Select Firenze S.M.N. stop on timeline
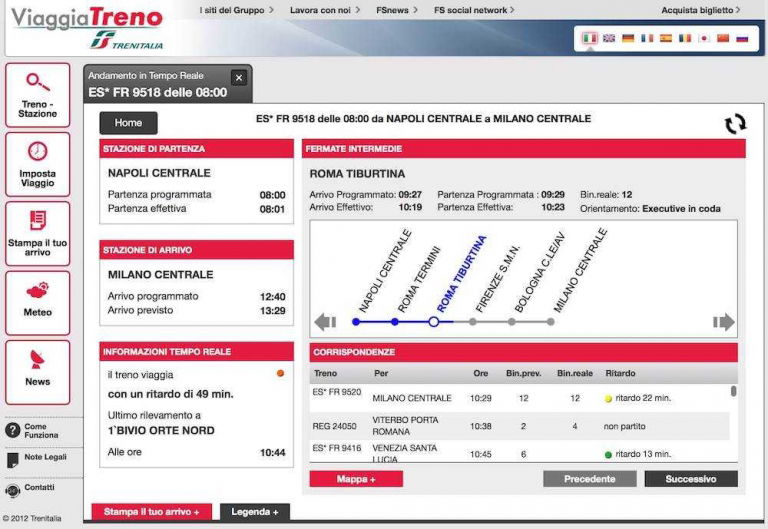768x529 pixels. (x=473, y=322)
